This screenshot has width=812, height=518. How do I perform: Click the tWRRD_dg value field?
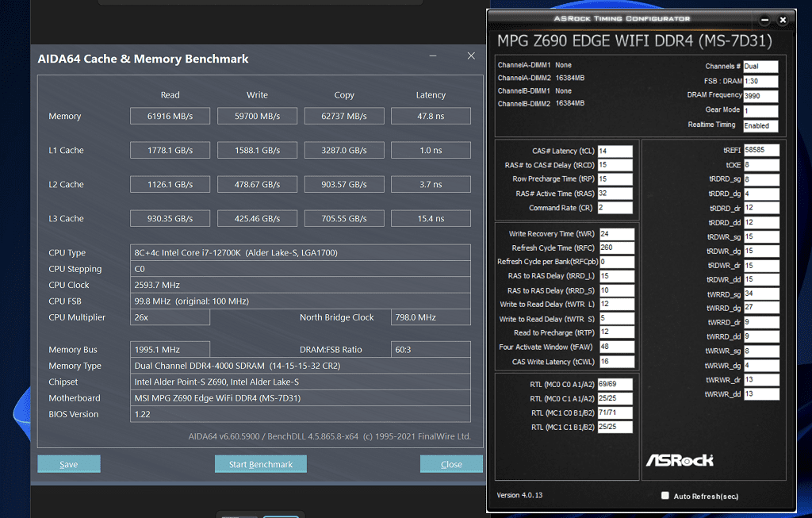tap(761, 308)
